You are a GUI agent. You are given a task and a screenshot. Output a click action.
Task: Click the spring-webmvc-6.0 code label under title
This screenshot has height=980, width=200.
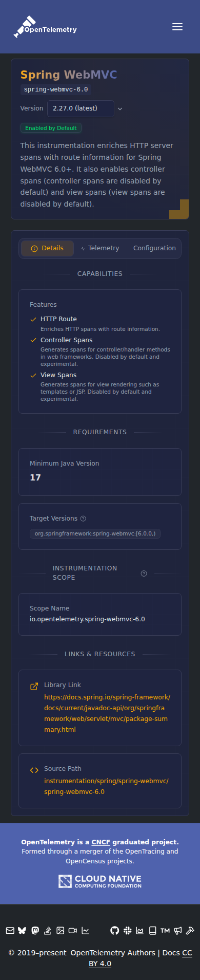56,89
